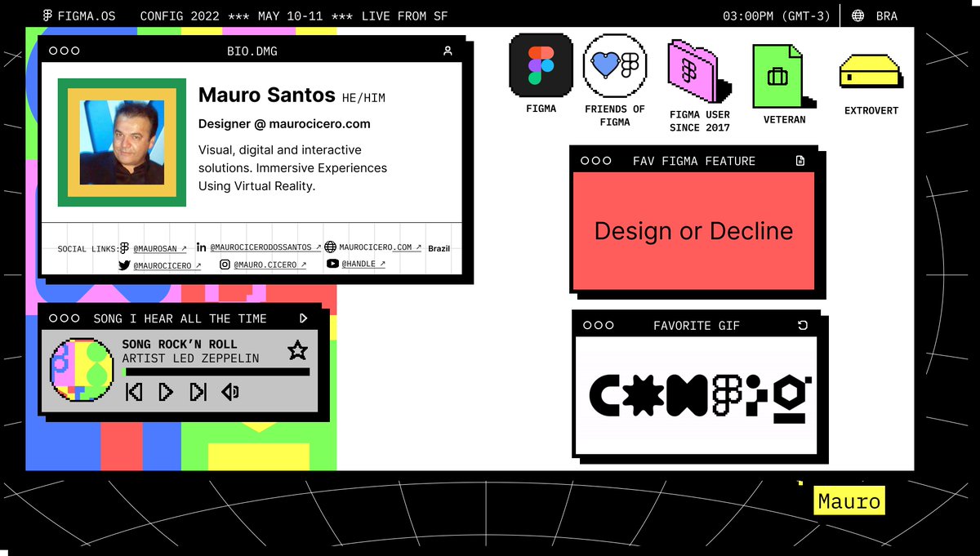The height and width of the screenshot is (556, 980).
Task: Click the red Design or Decline card
Action: pos(693,230)
